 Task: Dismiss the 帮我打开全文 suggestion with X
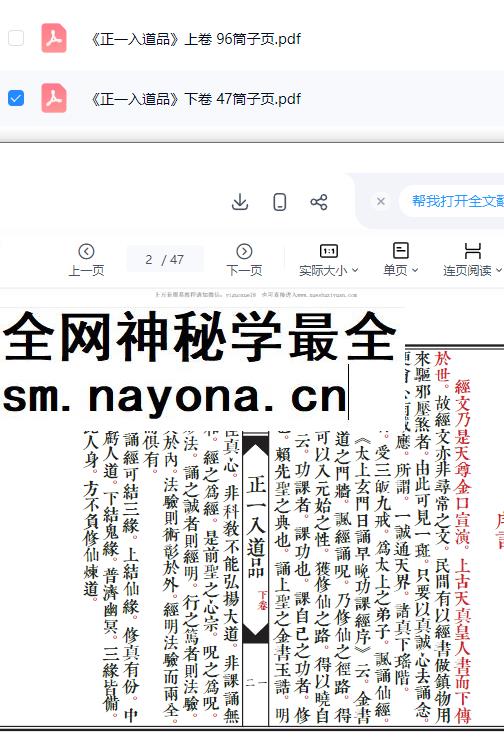pos(381,201)
